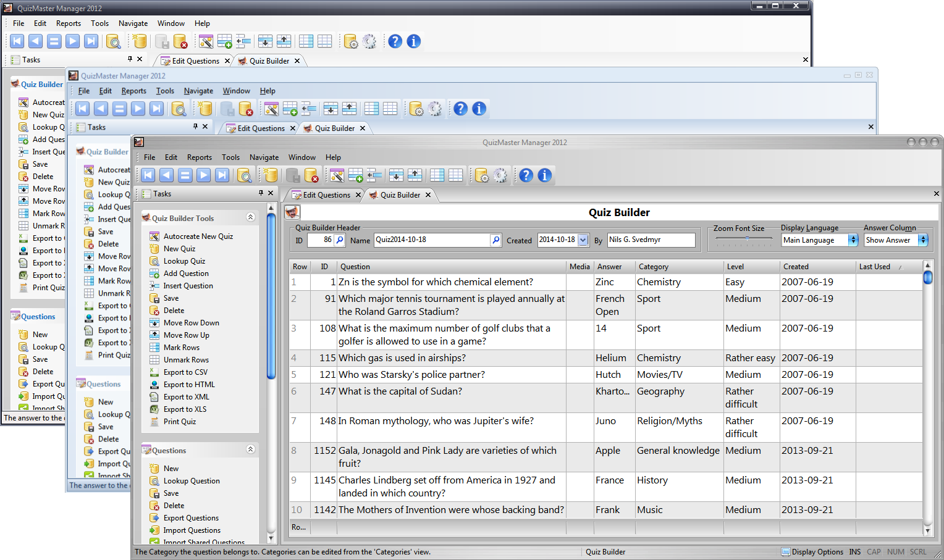Click the add row green-plus icon in back window
Viewport: 944px width, 560px height.
[225, 41]
